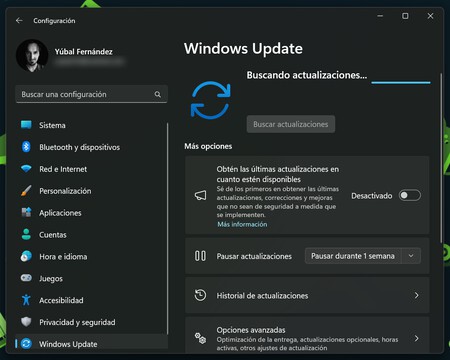
Task: Toggle the Desactivado latest updates switch
Action: [410, 195]
